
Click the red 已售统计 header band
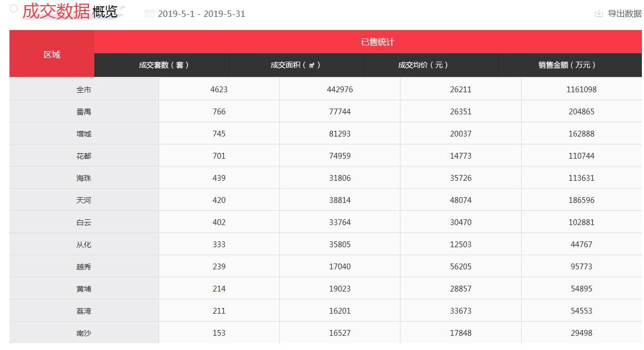tap(377, 42)
